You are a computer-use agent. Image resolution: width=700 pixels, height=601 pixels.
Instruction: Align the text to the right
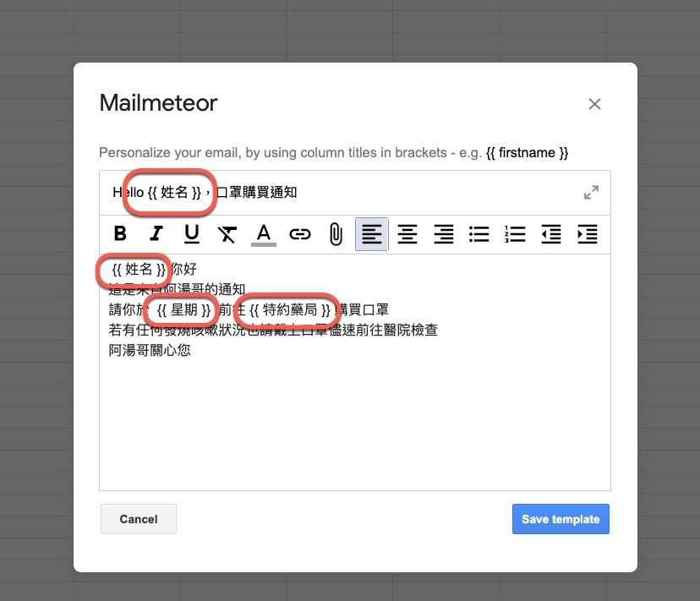point(443,234)
